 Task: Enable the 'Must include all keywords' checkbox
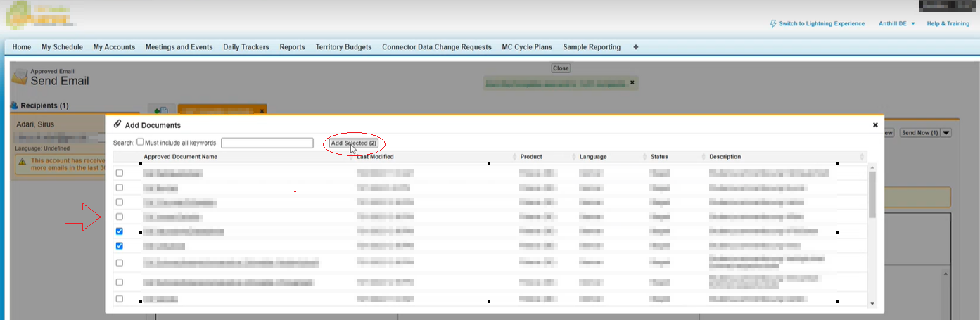[140, 142]
